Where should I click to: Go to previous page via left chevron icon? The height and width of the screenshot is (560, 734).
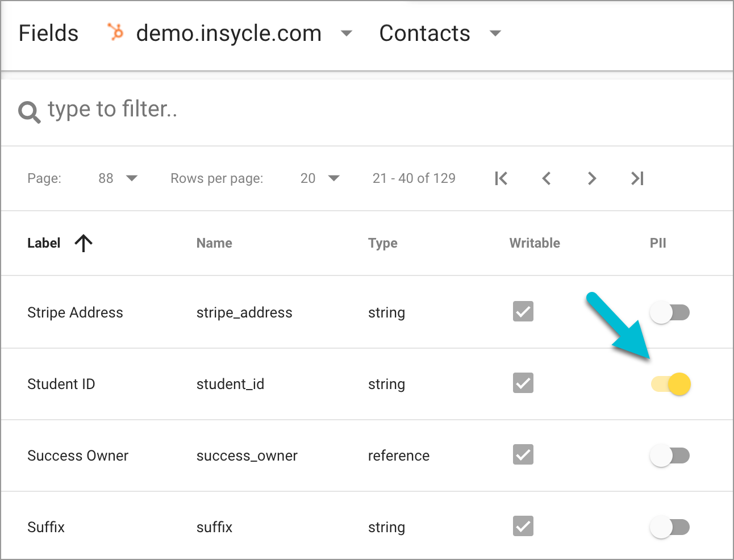546,178
